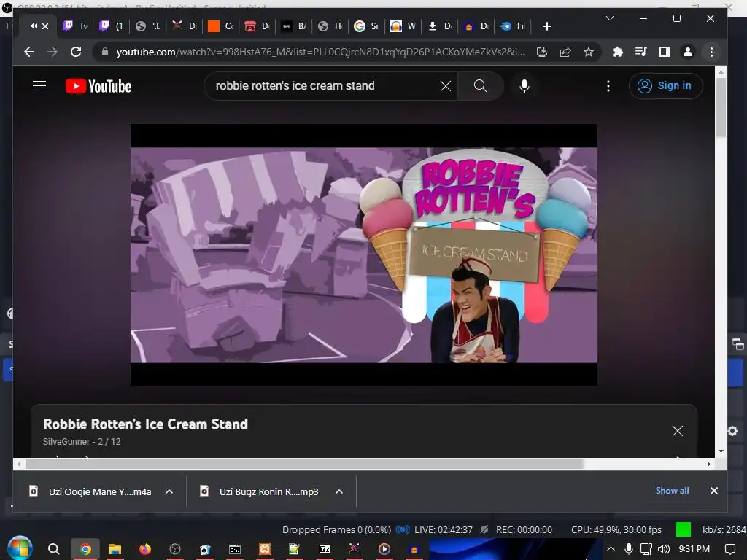Screen dimensions: 747x560
Task: Switch to the 'Fi' tab
Action: [x=513, y=26]
